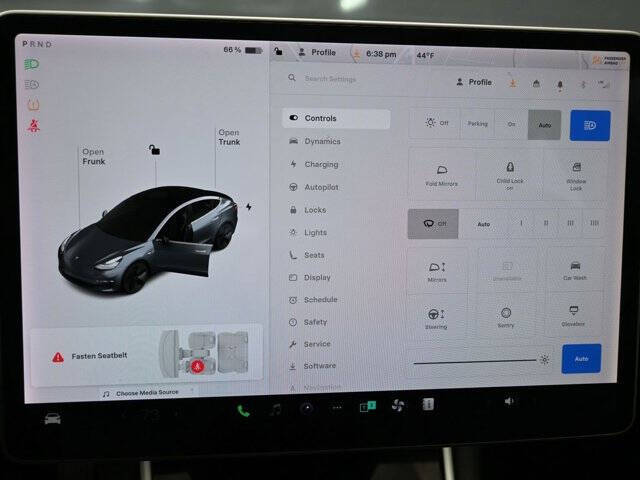This screenshot has height=480, width=640.
Task: Tap the 6:38 pm clock
Action: click(x=381, y=54)
